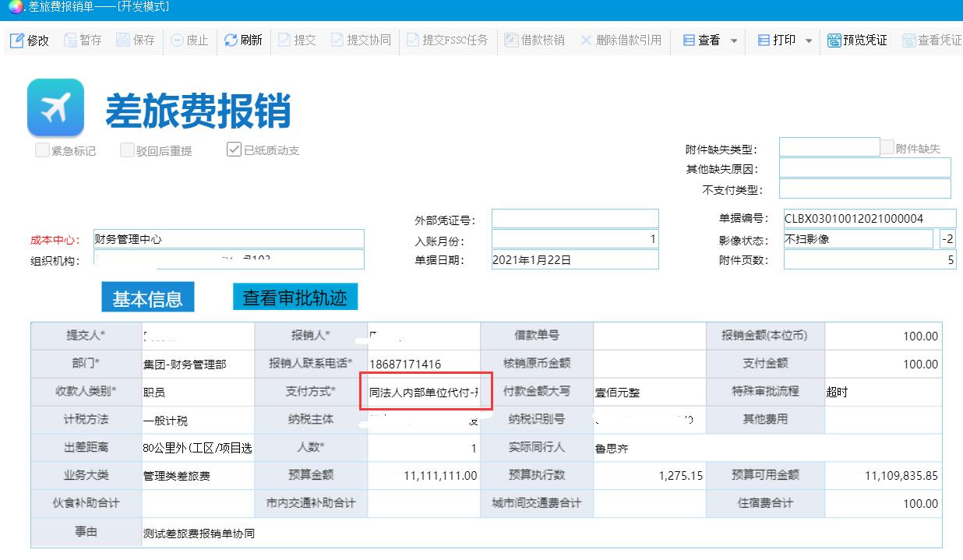Switch to the 基本信息 tab
Image resolution: width=963 pixels, height=560 pixels.
(147, 298)
